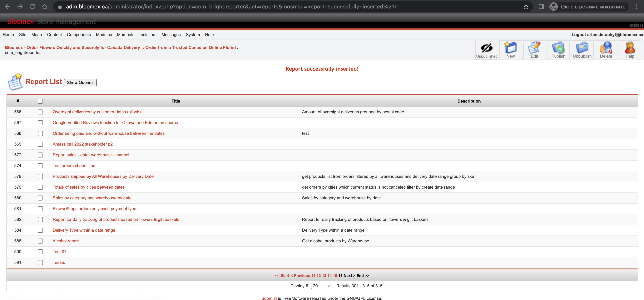
Task: Go to Previous page link
Action: (x=300, y=276)
